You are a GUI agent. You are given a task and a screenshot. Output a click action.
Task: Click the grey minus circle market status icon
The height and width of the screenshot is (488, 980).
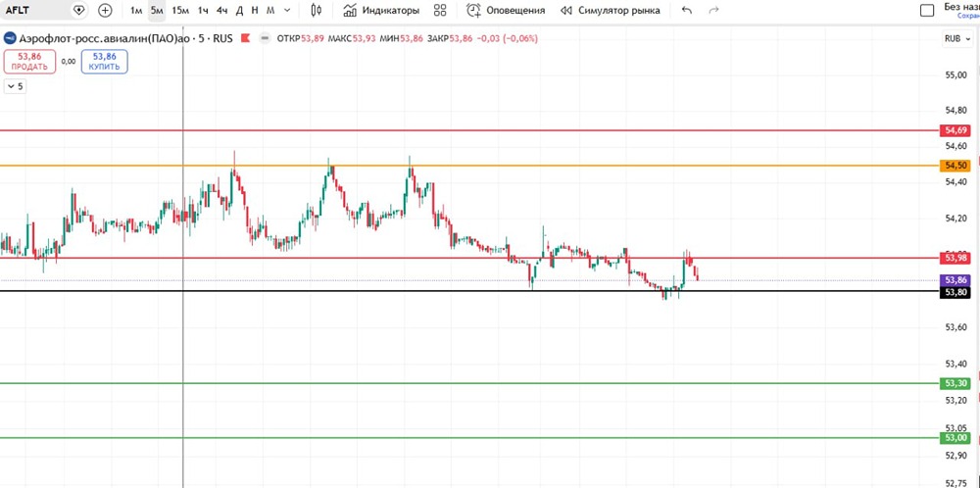point(265,39)
